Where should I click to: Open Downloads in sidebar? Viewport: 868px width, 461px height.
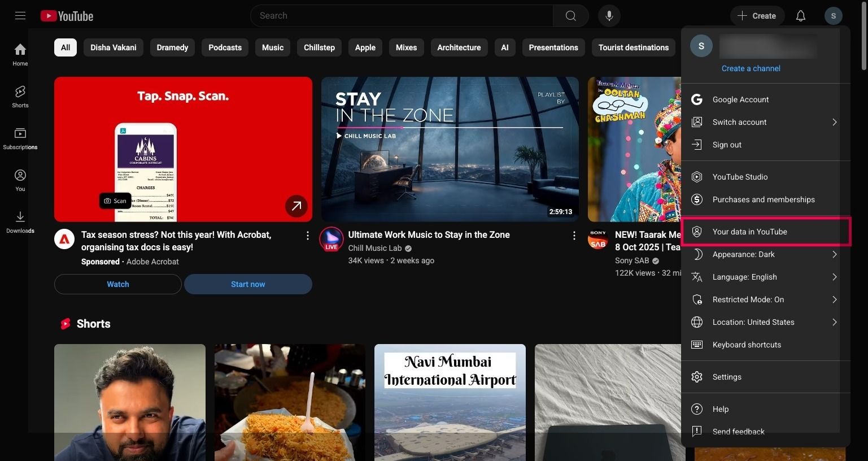(x=20, y=222)
